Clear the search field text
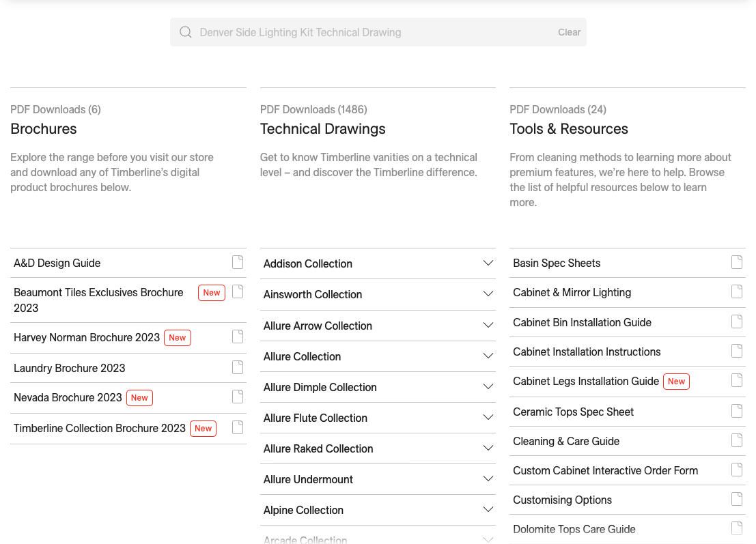Image resolution: width=756 pixels, height=544 pixels. pos(569,32)
